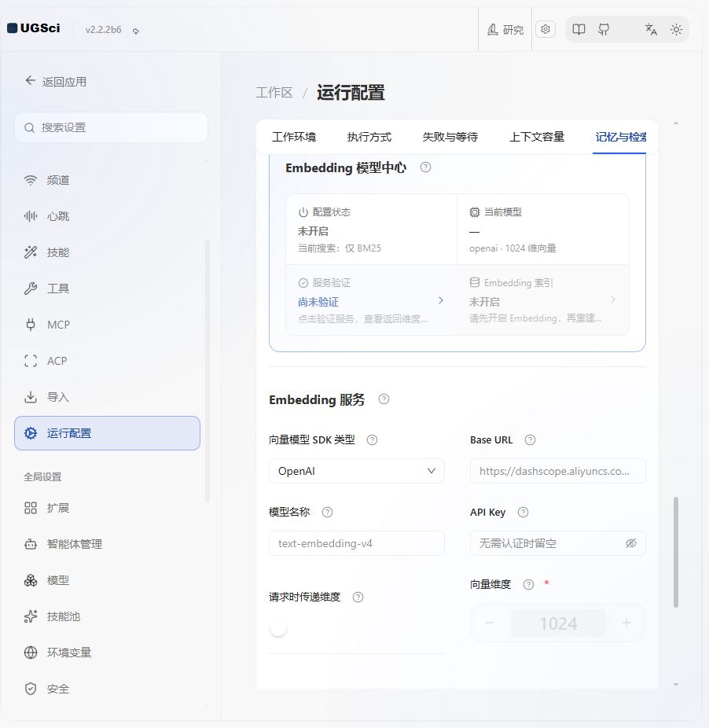Click the language translate icon
709x728 pixels.
[x=651, y=30]
